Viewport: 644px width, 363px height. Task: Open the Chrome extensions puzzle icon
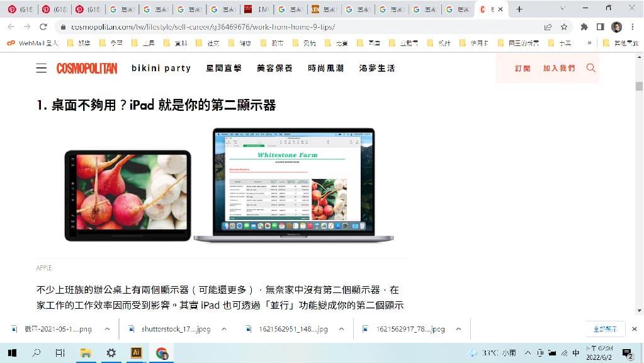(x=584, y=27)
